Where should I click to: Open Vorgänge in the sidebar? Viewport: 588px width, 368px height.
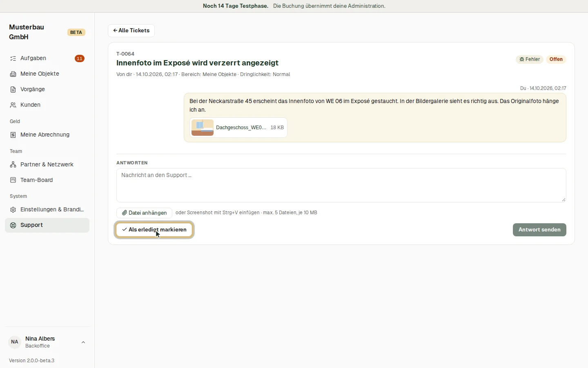[47, 90]
